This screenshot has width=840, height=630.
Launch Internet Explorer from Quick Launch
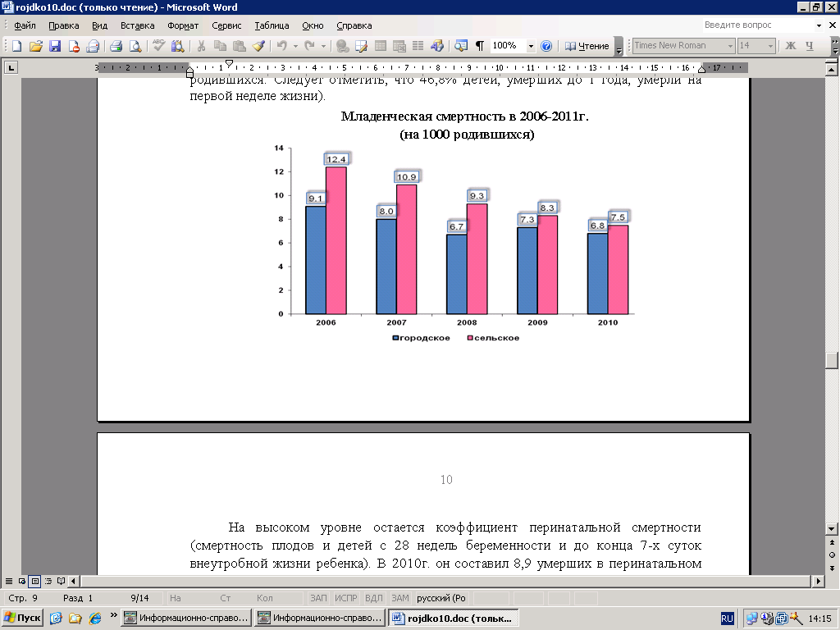pos(95,619)
